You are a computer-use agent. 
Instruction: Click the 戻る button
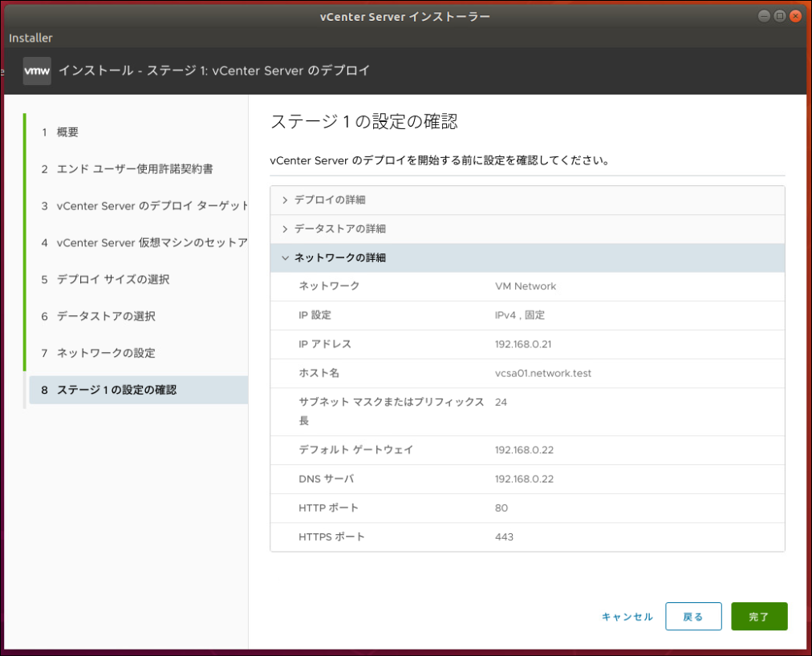tap(693, 616)
